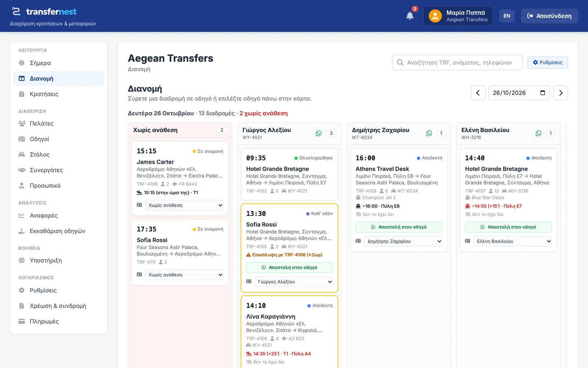
Task: Open driver dropdown on James Carter card
Action: click(184, 205)
